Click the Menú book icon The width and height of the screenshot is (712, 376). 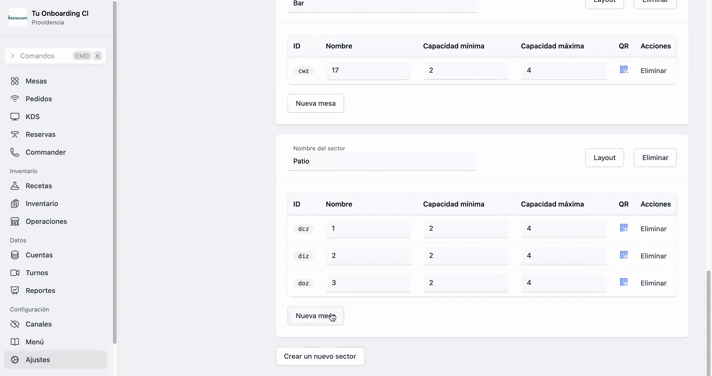pos(15,341)
